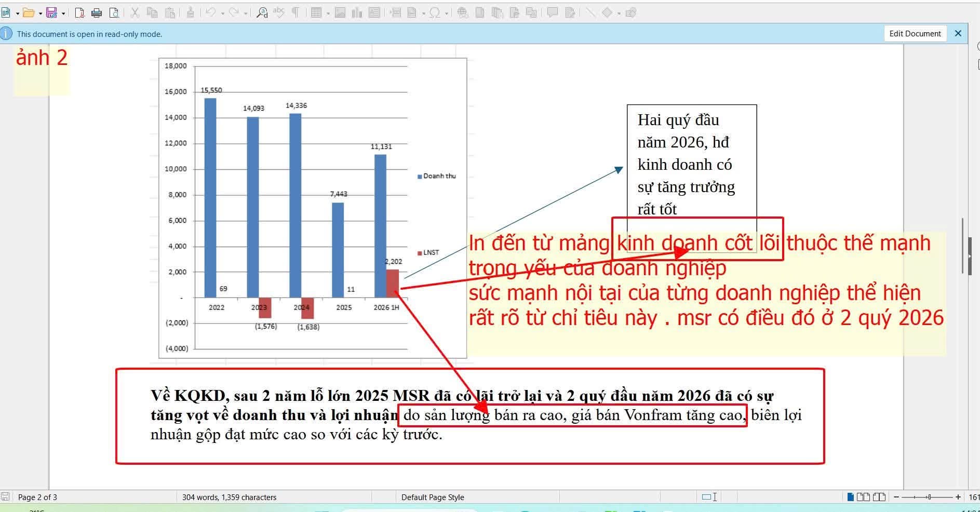The image size is (980, 512).
Task: Click the Edit Document button
Action: point(915,33)
